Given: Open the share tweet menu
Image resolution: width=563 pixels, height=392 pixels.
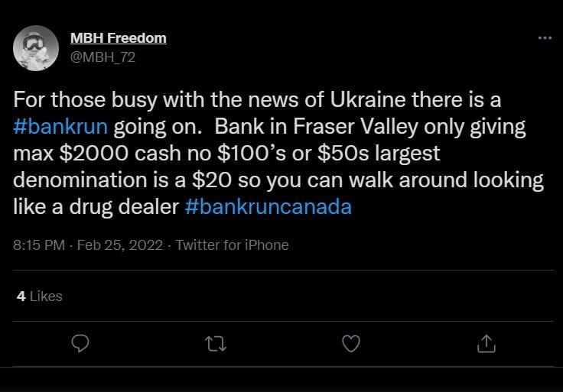Looking at the screenshot, I should pyautogui.click(x=486, y=345).
